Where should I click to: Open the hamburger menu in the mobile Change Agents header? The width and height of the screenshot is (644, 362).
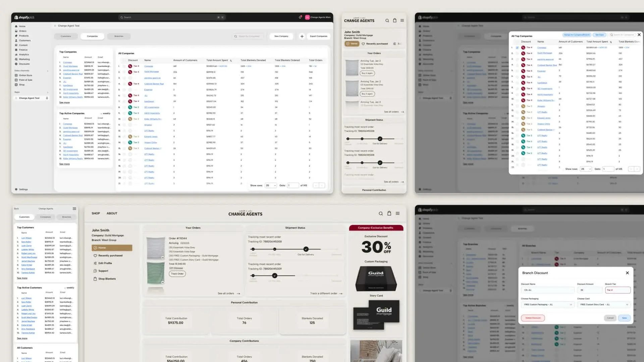pyautogui.click(x=402, y=20)
